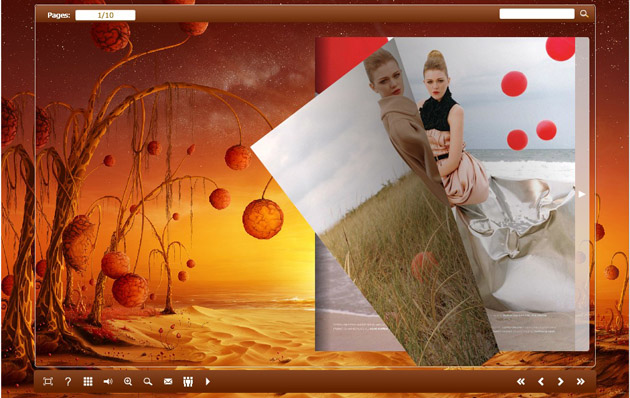Jump to the first page
Viewport: 630px width, 398px height.
coord(521,382)
